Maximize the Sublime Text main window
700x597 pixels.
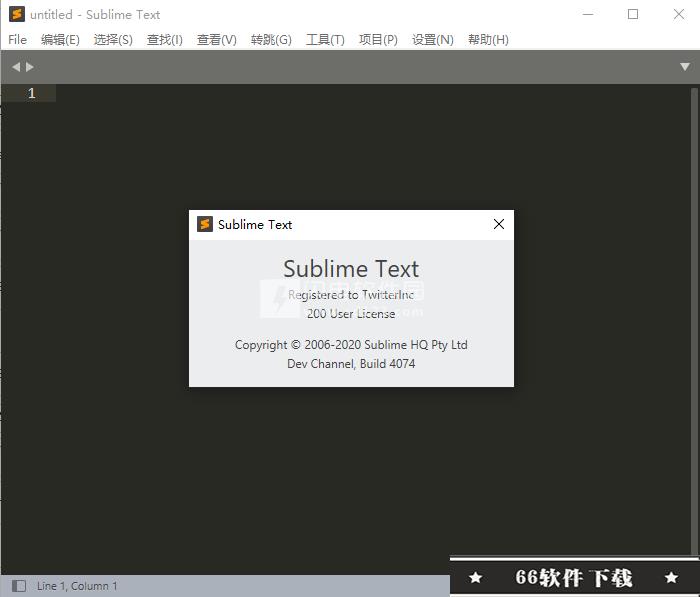coord(633,14)
